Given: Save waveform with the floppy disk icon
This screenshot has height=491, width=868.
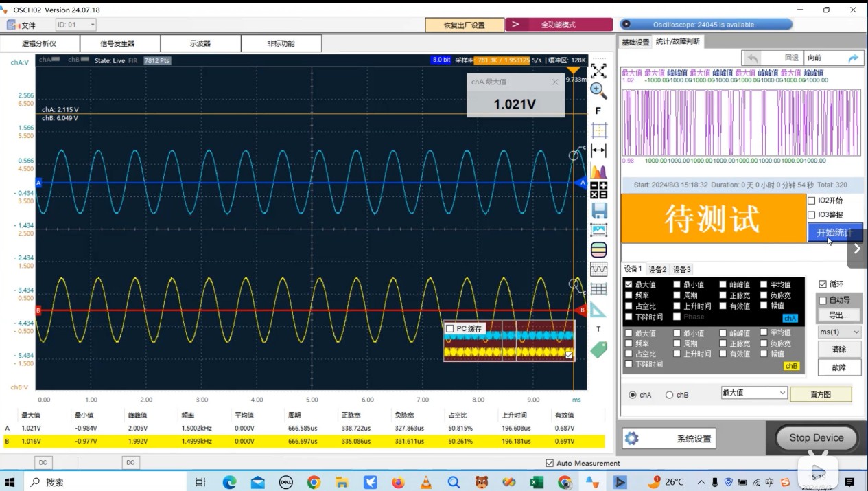Looking at the screenshot, I should coord(598,210).
